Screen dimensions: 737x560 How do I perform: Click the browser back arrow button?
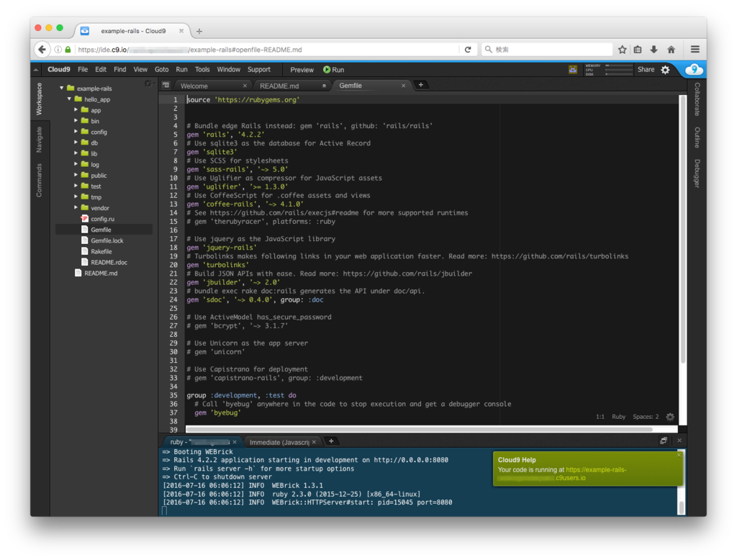(x=42, y=50)
